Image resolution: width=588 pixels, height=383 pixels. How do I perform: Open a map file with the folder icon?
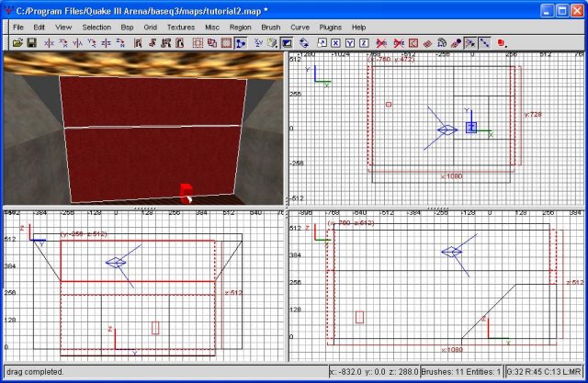(x=17, y=43)
